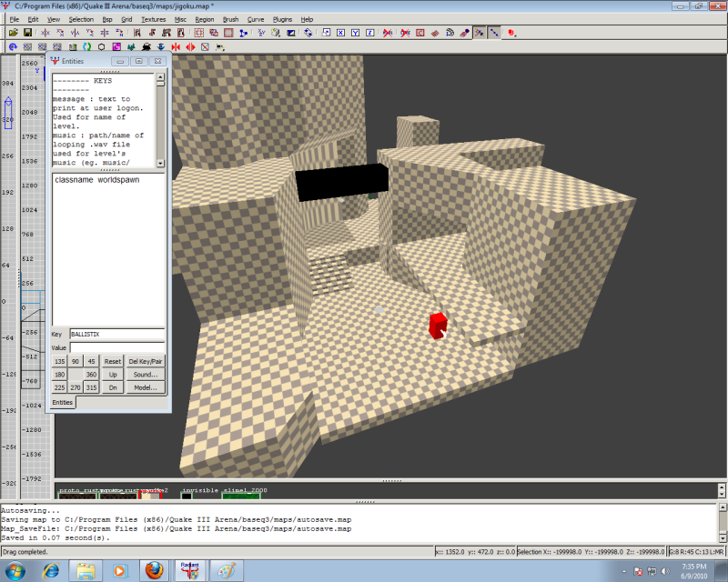This screenshot has width=728, height=582.
Task: Click the Hollow brush toolbar icon
Action: (228, 33)
